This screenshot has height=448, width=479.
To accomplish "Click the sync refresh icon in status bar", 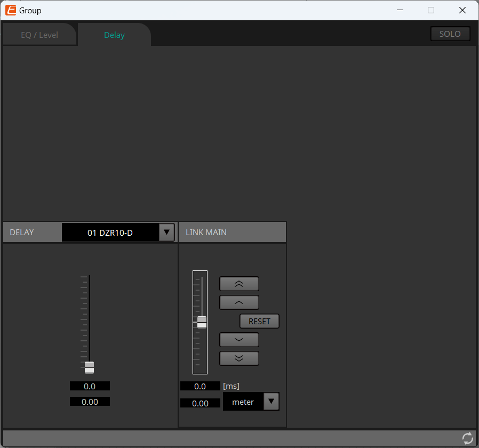I will pos(467,438).
